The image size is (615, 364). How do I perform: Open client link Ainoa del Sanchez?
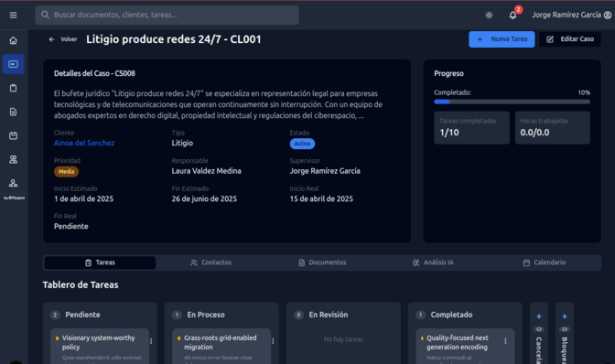(84, 143)
